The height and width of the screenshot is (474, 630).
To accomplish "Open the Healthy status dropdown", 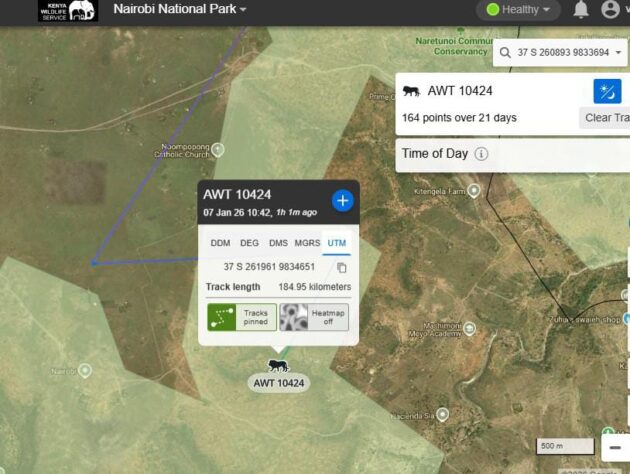I will pyautogui.click(x=518, y=10).
